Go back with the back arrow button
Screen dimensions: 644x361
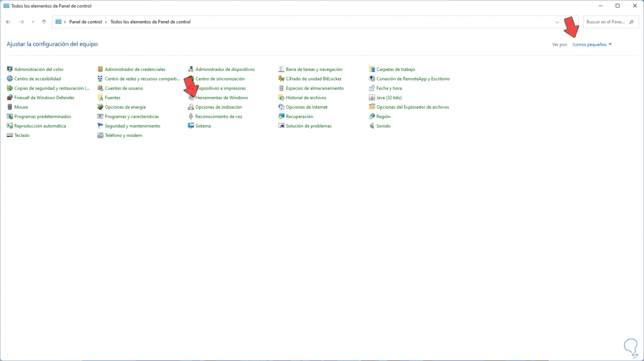pos(8,22)
